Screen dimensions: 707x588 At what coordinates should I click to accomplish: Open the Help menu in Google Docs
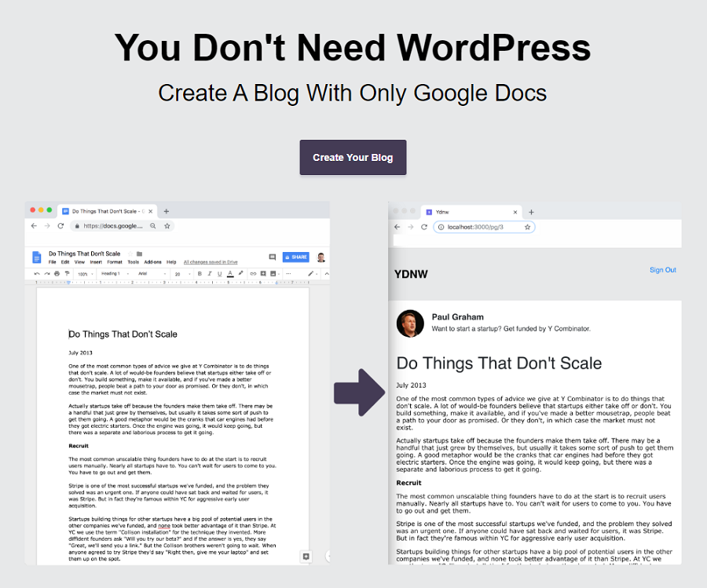(x=171, y=261)
